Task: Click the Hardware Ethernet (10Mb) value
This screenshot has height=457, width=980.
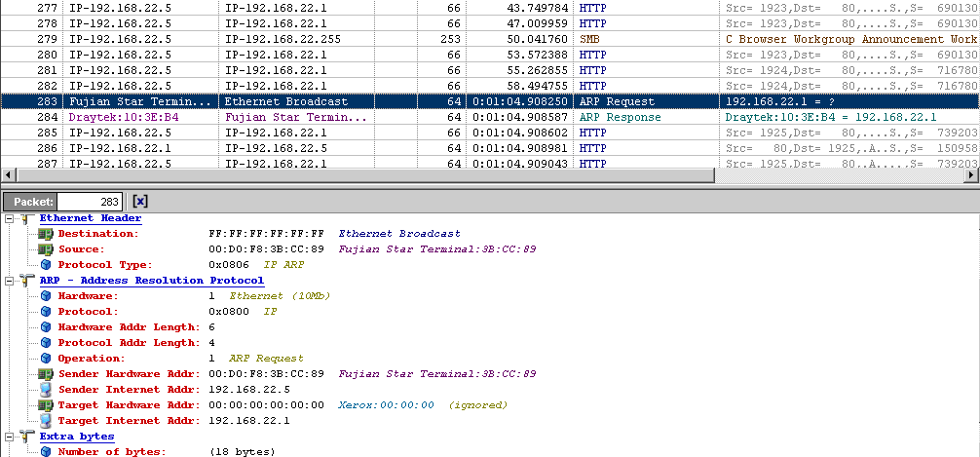Action: [x=270, y=296]
